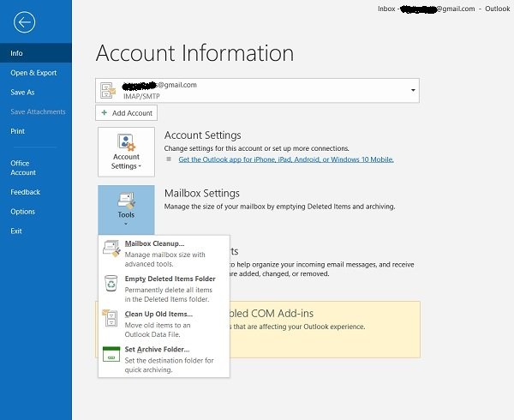Screen dimensions: 514x420
Task: Click 'Manage the size of your mailbox' description
Action: 279,207
